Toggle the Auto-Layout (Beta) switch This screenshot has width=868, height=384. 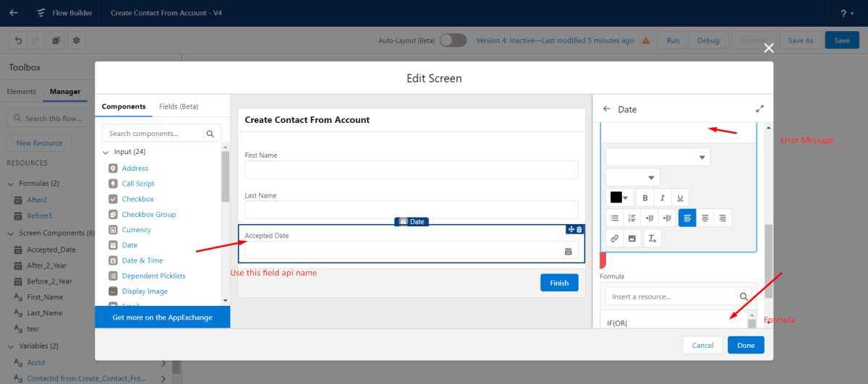(x=453, y=40)
